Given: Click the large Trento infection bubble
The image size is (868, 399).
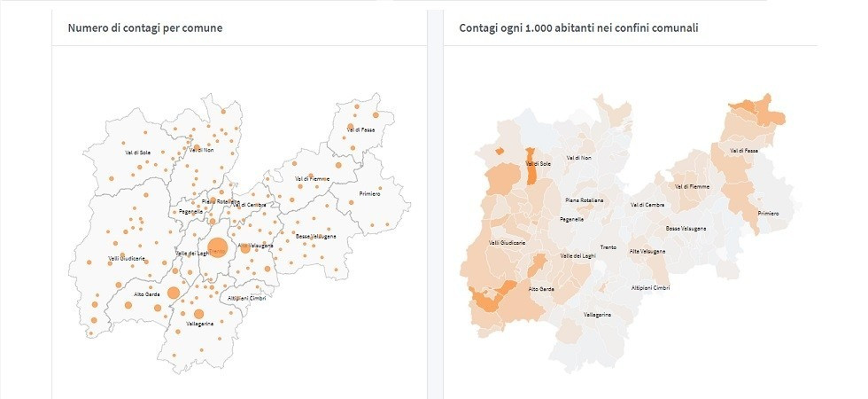Looking at the screenshot, I should pyautogui.click(x=217, y=247).
